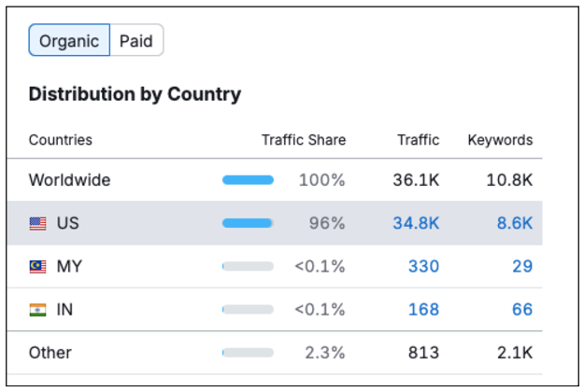Click the Traffic Share column header
584x392 pixels.
(303, 140)
